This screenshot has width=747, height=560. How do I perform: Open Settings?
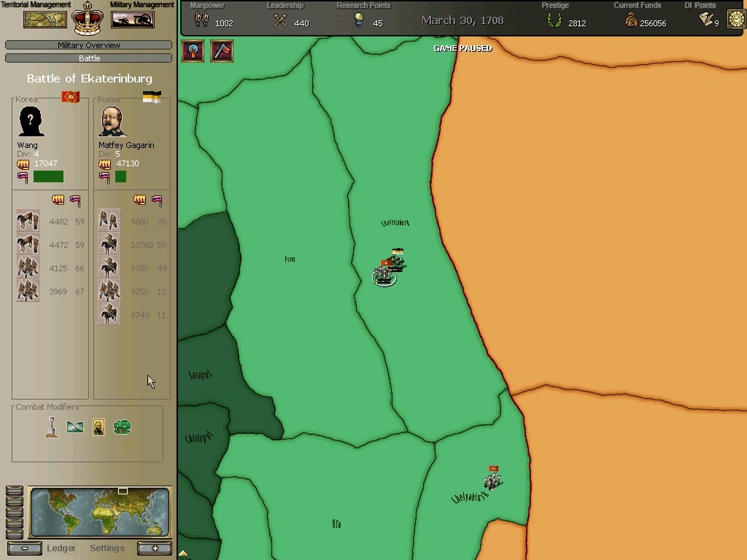click(x=107, y=548)
